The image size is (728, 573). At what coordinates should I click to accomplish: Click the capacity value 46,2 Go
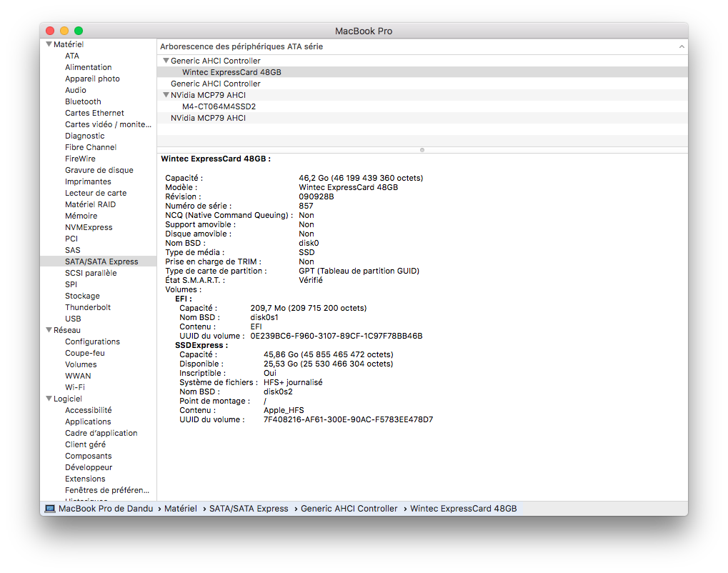(x=361, y=178)
